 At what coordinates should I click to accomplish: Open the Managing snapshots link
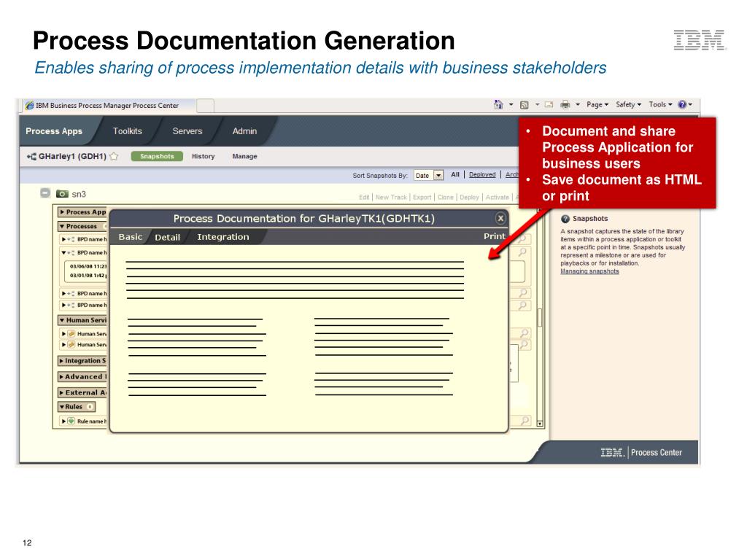589,271
